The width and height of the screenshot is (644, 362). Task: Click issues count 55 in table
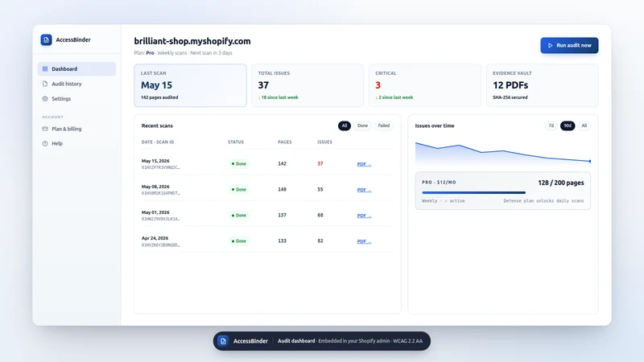320,190
